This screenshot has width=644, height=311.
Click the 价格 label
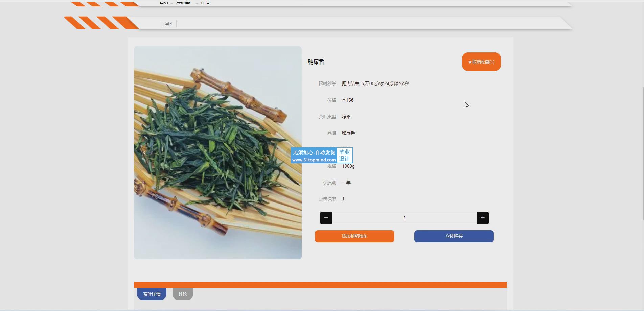[x=332, y=100]
